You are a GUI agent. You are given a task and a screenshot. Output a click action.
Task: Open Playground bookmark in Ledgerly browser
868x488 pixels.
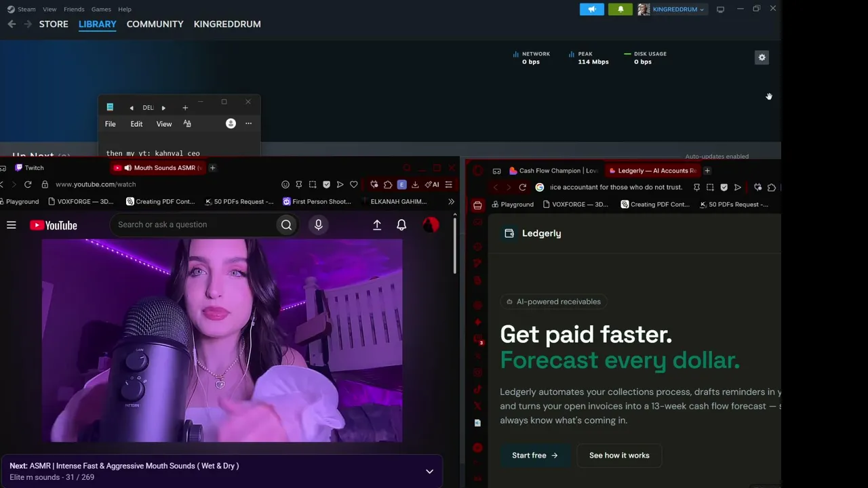point(513,205)
